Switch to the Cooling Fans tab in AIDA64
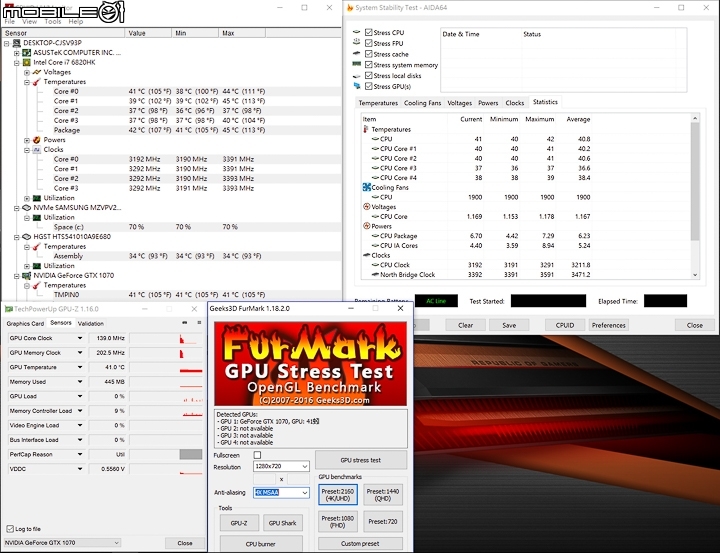 tap(422, 103)
